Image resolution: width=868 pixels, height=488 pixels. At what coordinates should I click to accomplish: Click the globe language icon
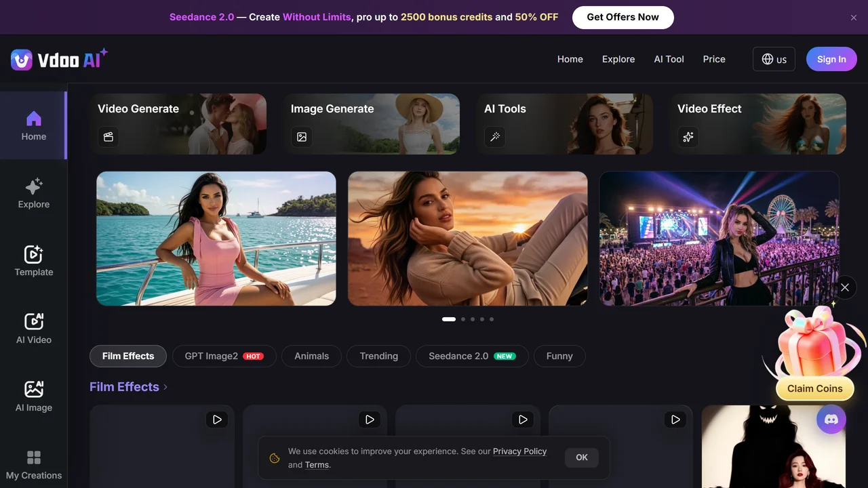[x=768, y=59]
